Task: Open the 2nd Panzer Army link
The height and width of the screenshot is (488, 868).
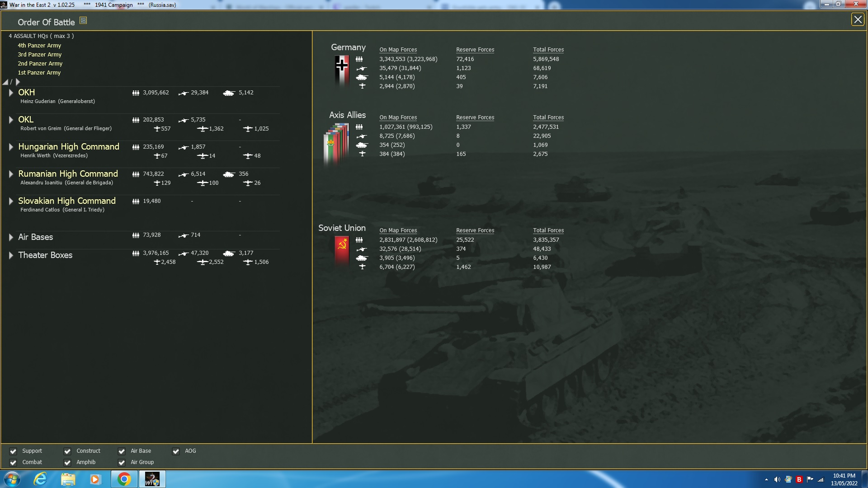Action: (40, 64)
